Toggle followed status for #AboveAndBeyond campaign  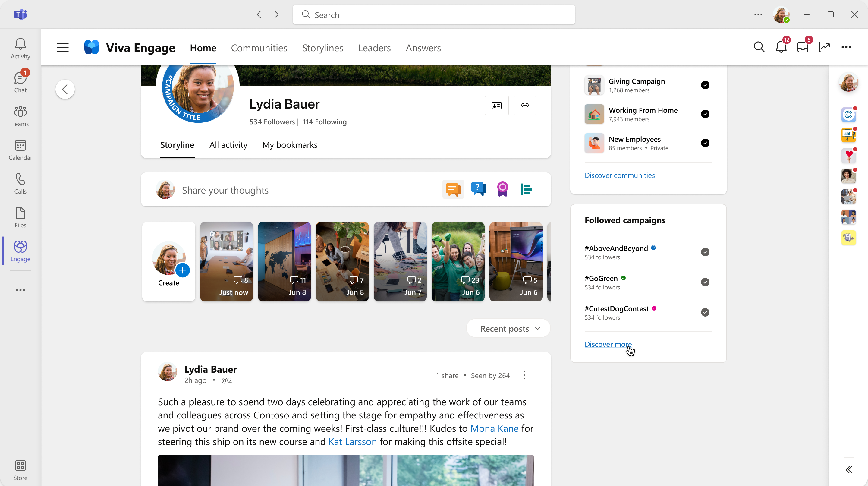click(x=705, y=252)
